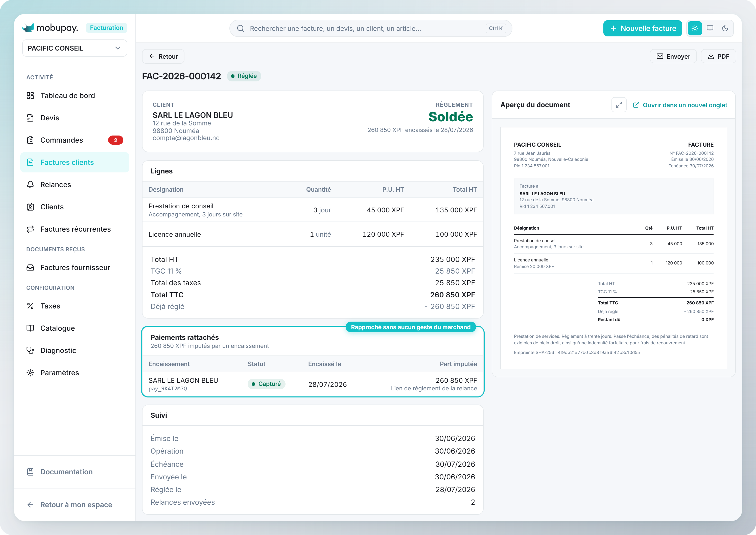Download the invoice as PDF
The width and height of the screenshot is (756, 535).
point(718,56)
